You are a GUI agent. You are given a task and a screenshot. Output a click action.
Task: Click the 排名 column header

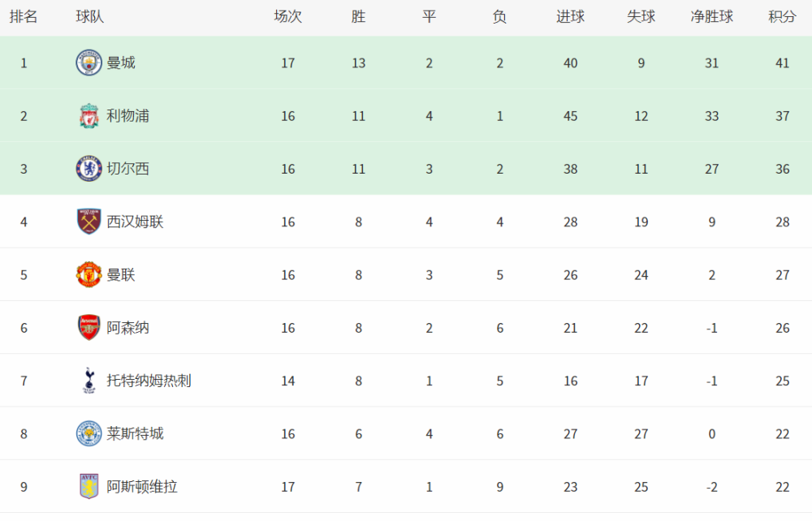pos(24,16)
